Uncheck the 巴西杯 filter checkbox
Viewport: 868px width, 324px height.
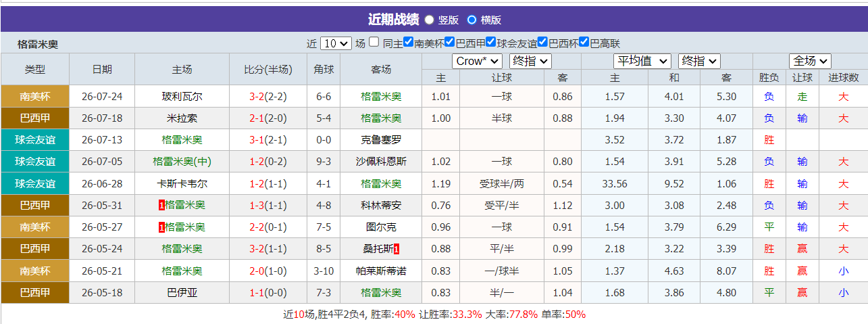[543, 42]
